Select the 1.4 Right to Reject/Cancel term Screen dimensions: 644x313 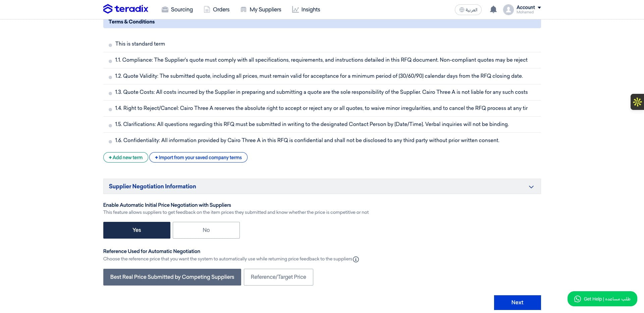(x=322, y=108)
